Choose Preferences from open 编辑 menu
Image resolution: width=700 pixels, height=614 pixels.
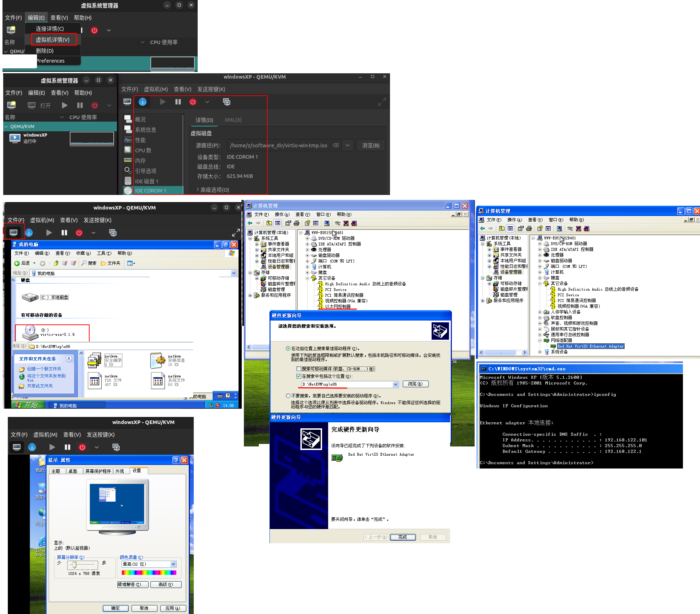[50, 61]
